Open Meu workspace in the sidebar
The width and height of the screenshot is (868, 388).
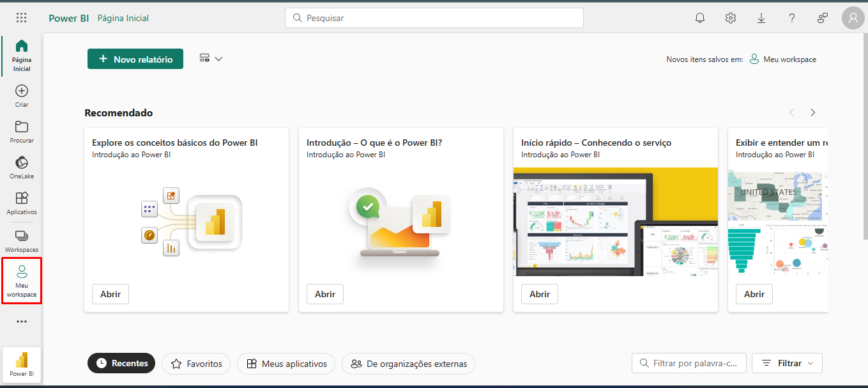click(22, 281)
